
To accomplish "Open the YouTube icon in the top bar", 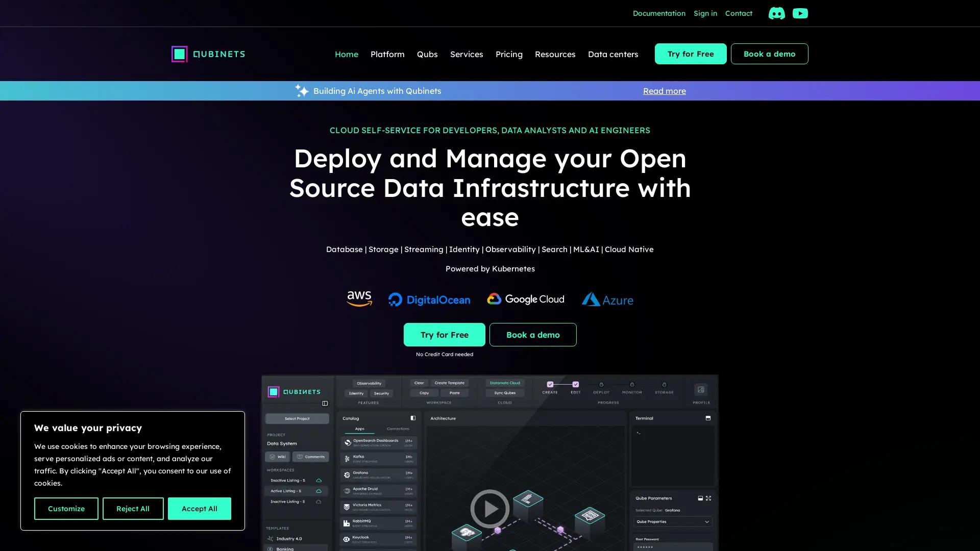I will click(800, 13).
